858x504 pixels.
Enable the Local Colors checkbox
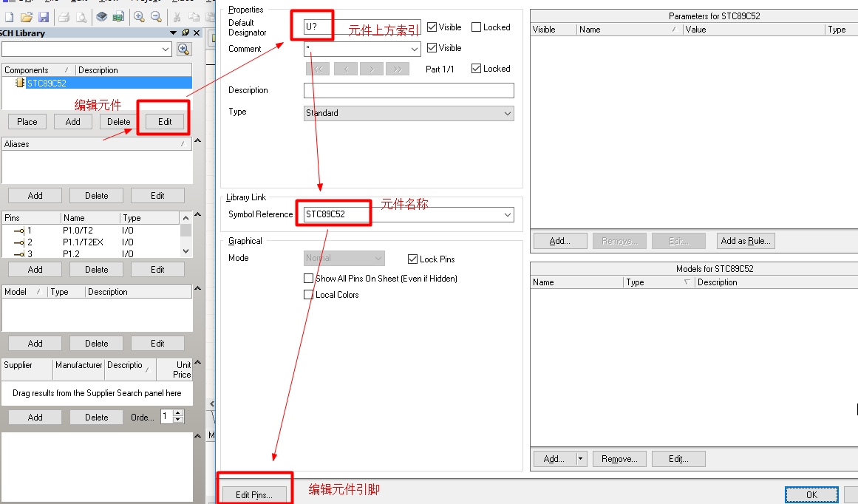309,294
